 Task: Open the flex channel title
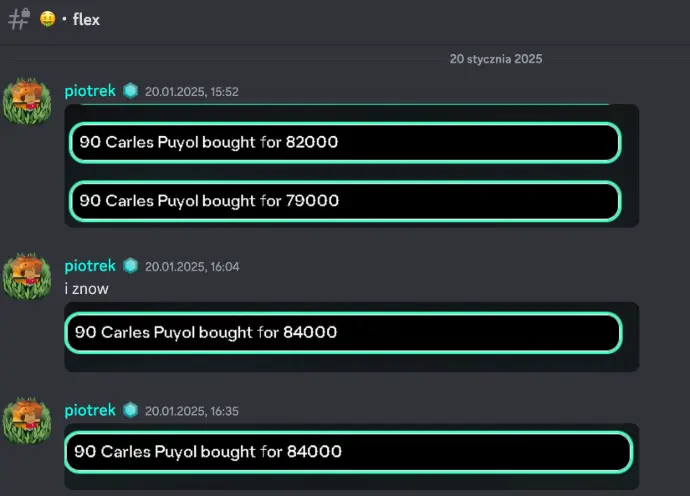coord(86,19)
